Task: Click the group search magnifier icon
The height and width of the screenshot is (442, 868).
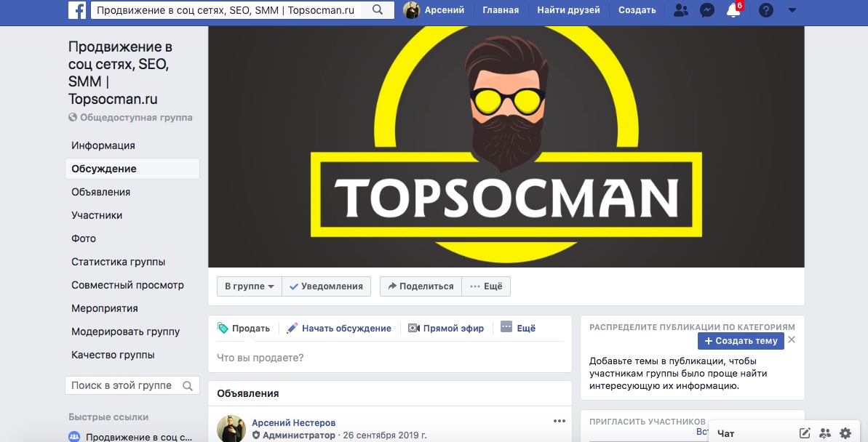Action: click(188, 385)
